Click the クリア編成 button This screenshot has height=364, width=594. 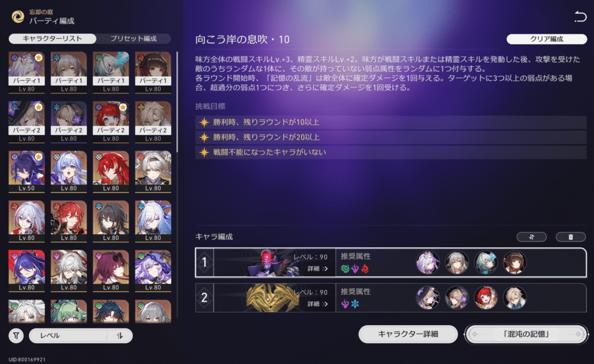(546, 39)
